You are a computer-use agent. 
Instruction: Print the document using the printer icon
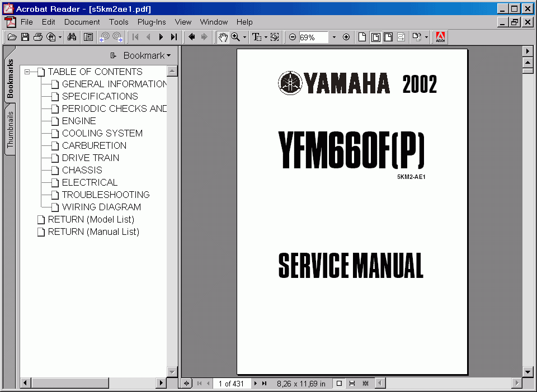tap(37, 37)
